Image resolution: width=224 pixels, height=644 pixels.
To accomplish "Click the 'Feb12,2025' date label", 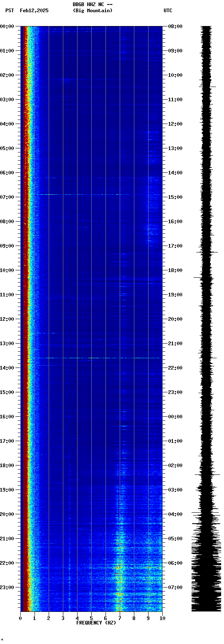I will pos(34,11).
